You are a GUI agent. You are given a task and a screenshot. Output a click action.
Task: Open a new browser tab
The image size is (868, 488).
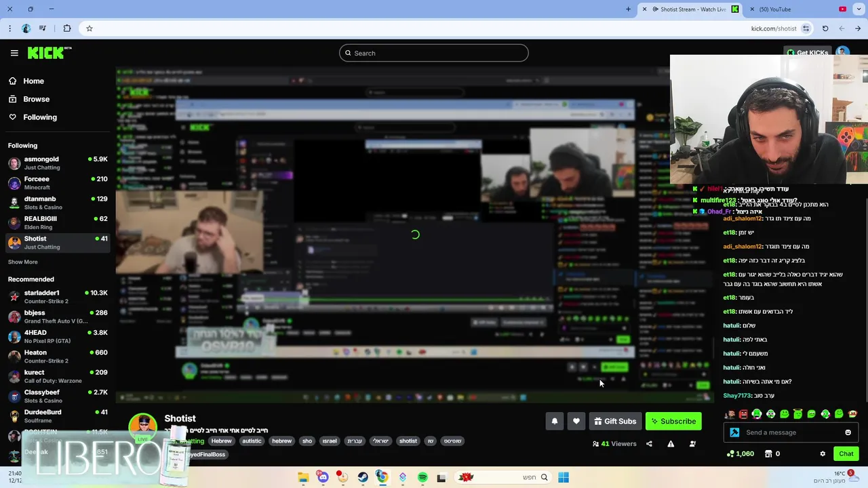tap(628, 9)
